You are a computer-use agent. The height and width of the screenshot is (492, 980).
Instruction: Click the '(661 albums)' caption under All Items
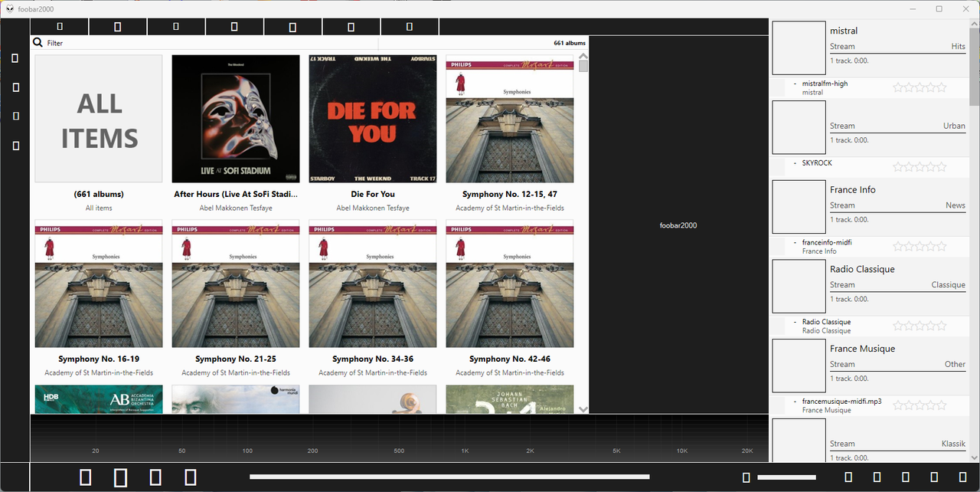99,194
